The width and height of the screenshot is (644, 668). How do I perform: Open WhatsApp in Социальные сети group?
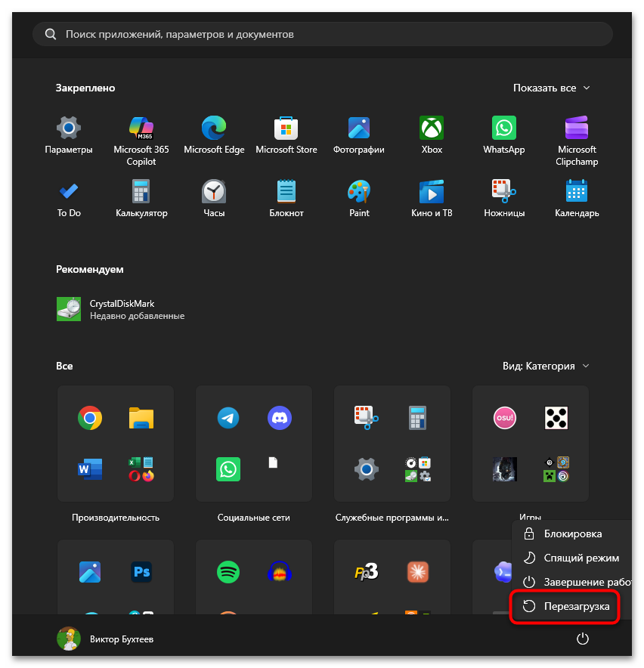click(x=228, y=469)
